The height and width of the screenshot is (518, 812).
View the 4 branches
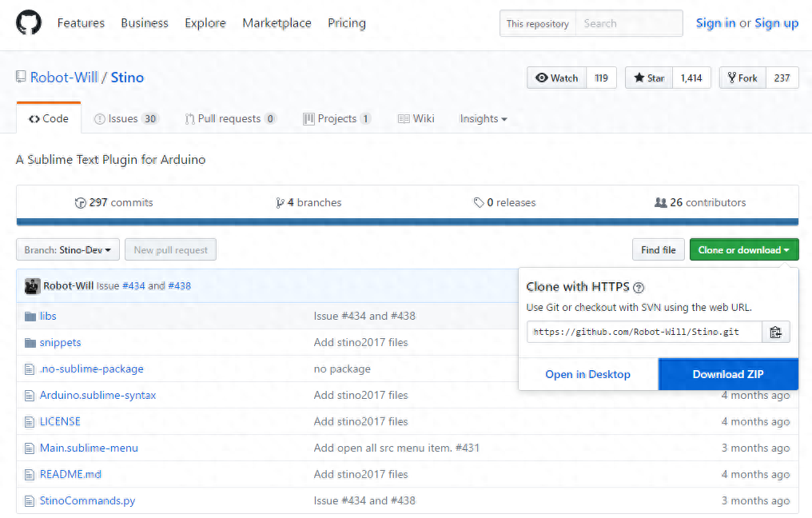pos(308,202)
